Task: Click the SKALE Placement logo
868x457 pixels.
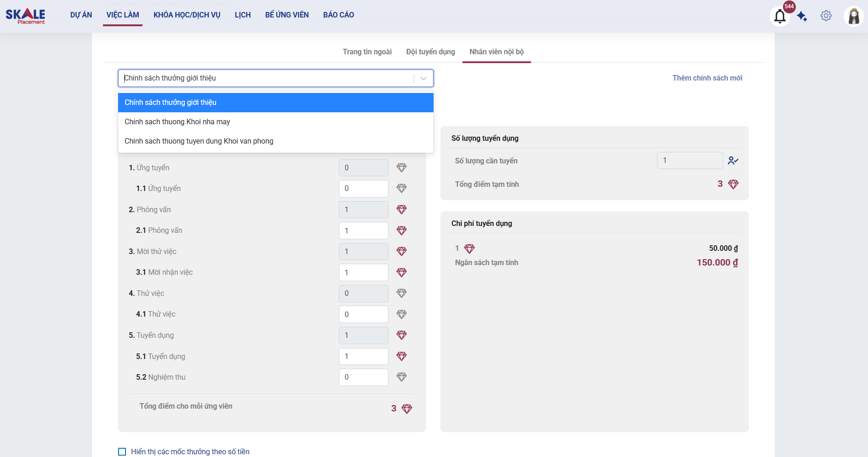Action: 25,16
